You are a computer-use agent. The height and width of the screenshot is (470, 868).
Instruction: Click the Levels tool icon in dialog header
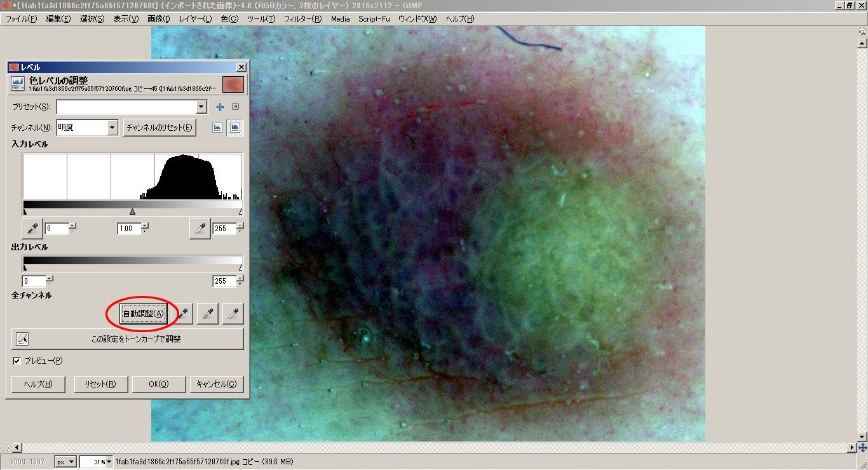18,83
